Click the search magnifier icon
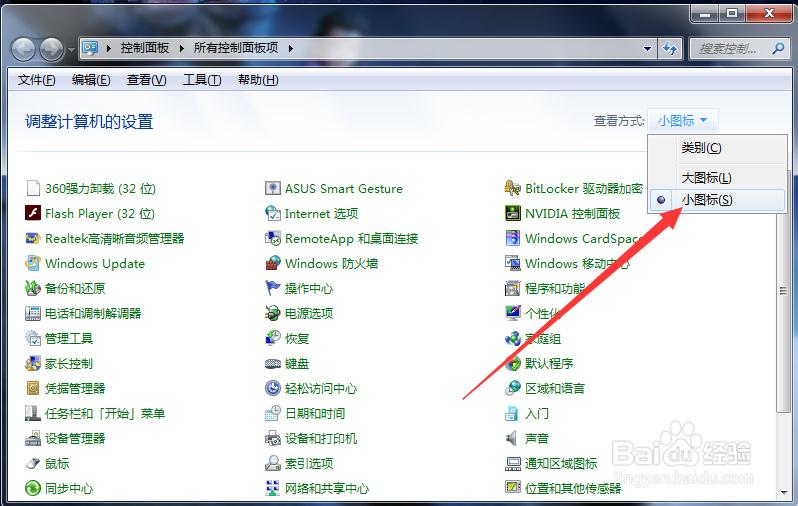The height and width of the screenshot is (506, 798). point(778,48)
